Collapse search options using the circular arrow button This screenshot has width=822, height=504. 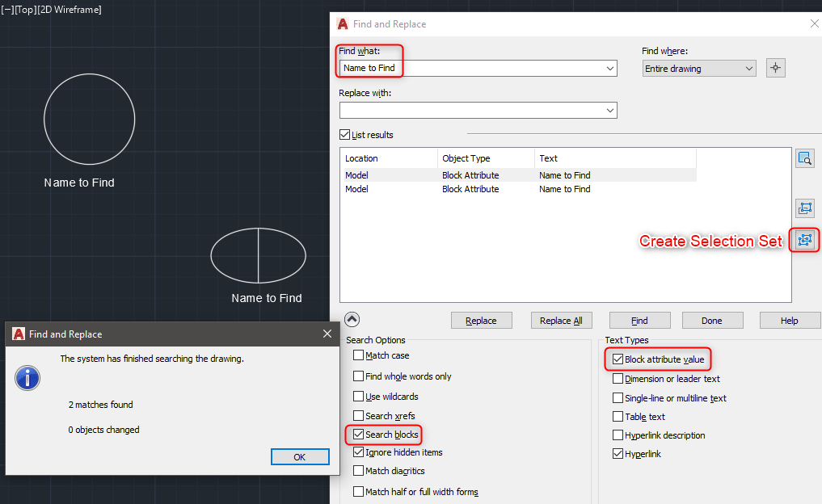point(352,318)
